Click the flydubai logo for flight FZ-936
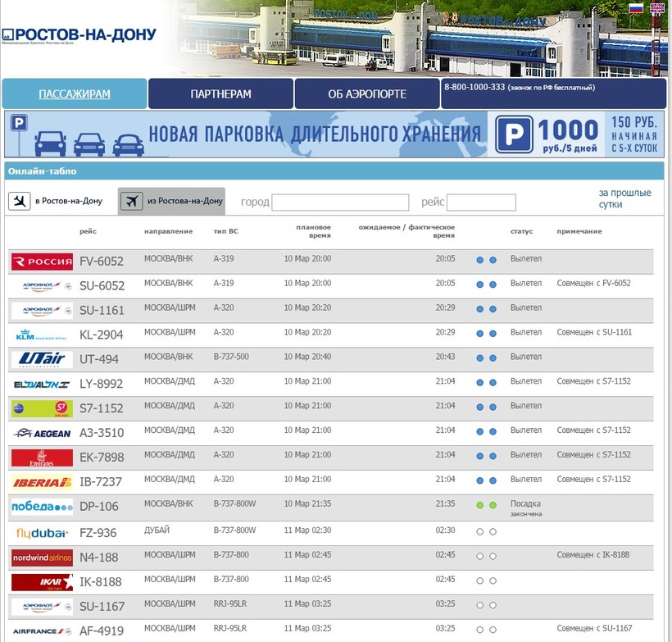The image size is (672, 642). click(42, 533)
